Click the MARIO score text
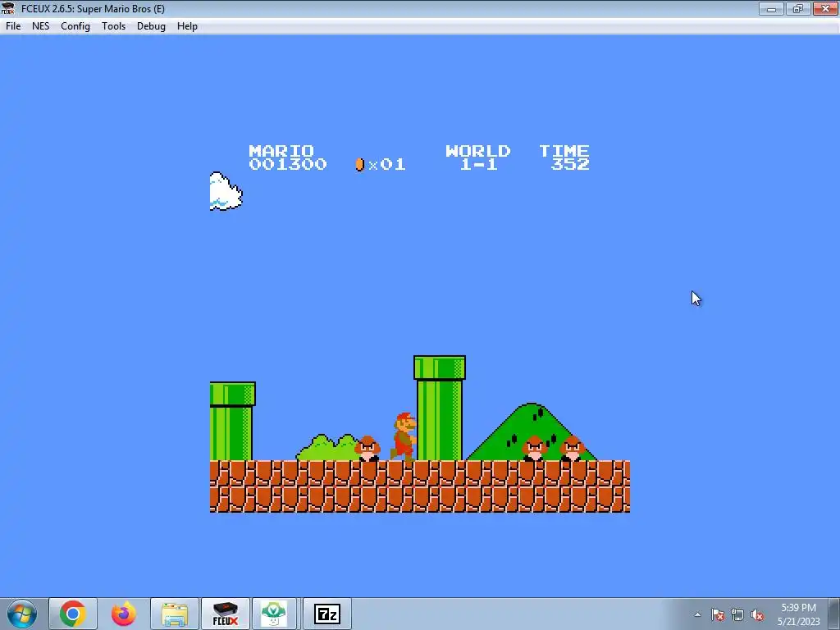Viewport: 840px width, 630px height. 288,157
